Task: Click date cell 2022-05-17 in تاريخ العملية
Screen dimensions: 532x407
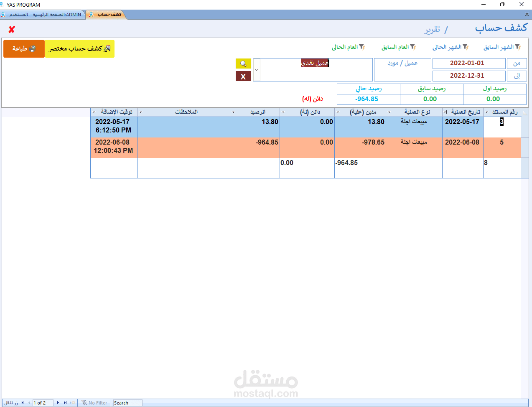Action: 463,127
